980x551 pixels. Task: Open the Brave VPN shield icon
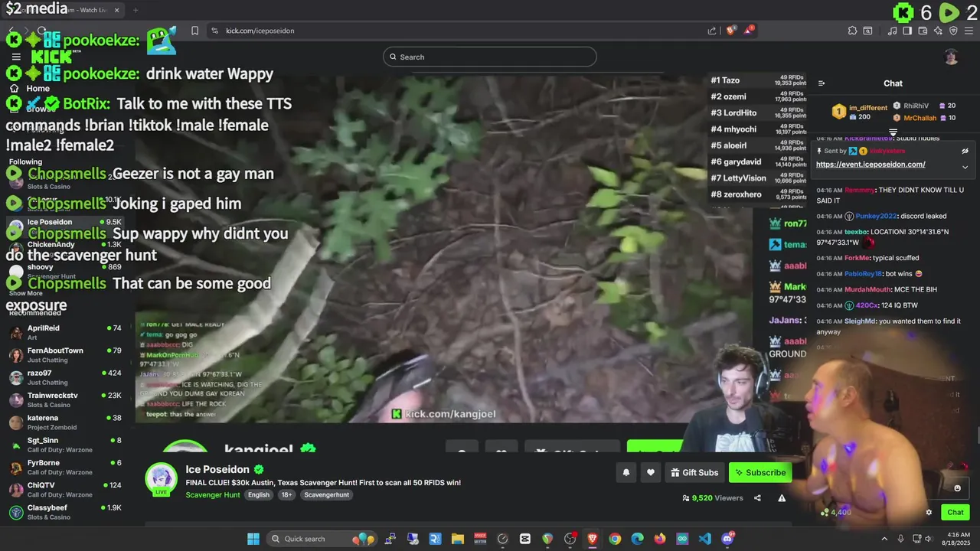[x=953, y=31]
